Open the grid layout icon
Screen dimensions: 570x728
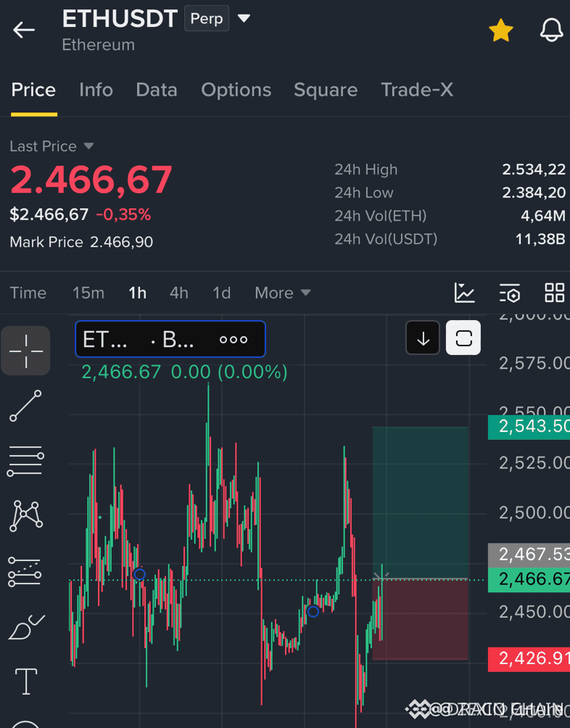point(554,293)
